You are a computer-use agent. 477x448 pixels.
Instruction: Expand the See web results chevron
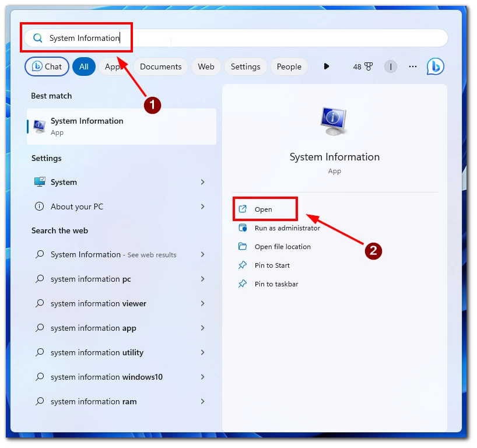(x=202, y=254)
